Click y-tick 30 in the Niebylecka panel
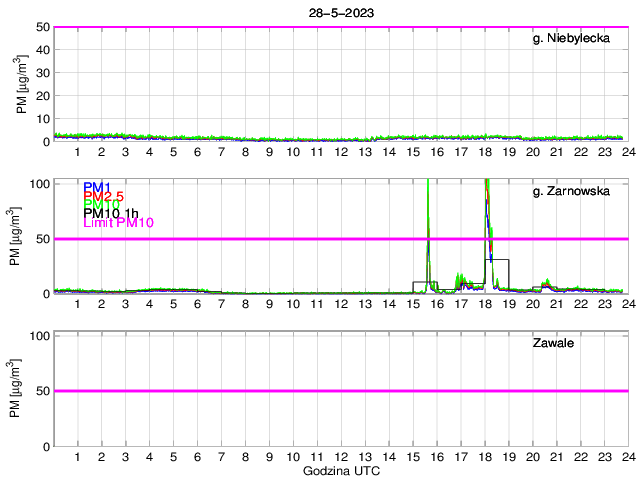 43,73
